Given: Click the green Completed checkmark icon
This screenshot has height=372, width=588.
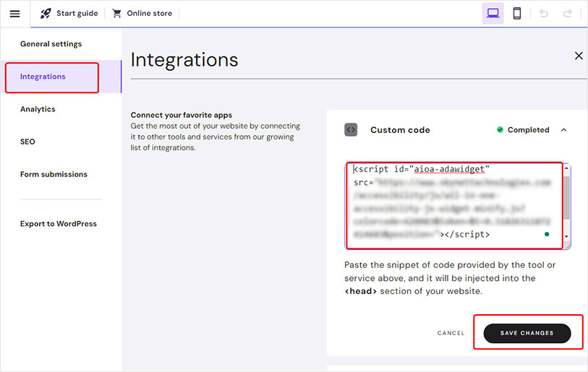Looking at the screenshot, I should coord(500,129).
